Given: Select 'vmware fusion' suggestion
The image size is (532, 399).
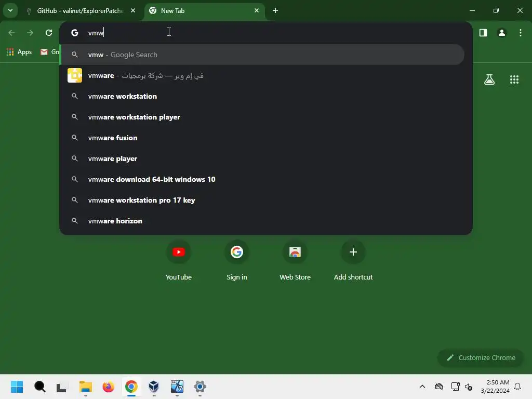Looking at the screenshot, I should 265,138.
